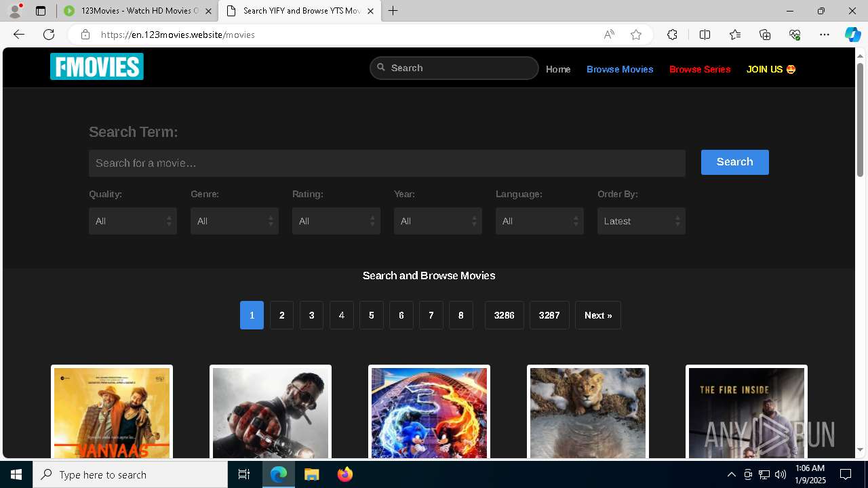This screenshot has width=868, height=488.
Task: Open Collections icon
Action: coord(765,35)
